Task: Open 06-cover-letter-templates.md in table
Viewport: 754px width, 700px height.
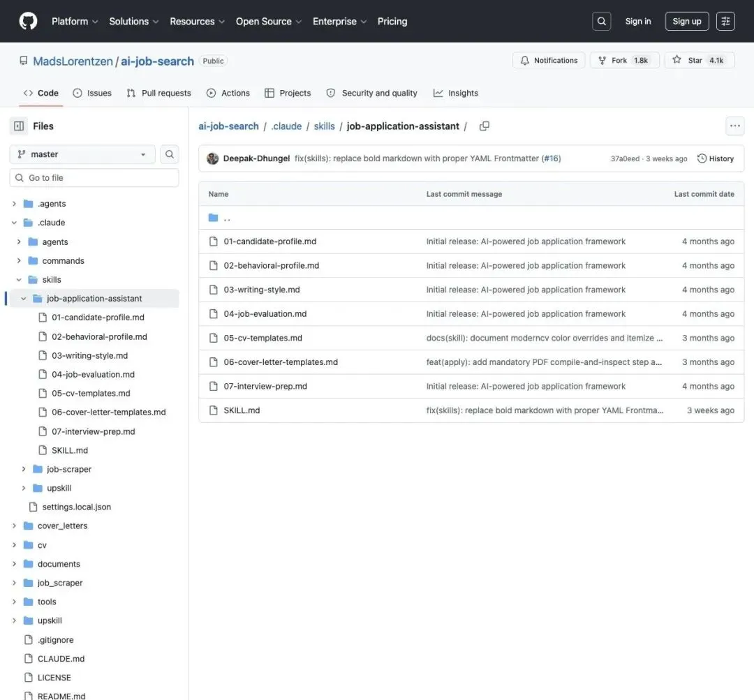Action: tap(281, 362)
